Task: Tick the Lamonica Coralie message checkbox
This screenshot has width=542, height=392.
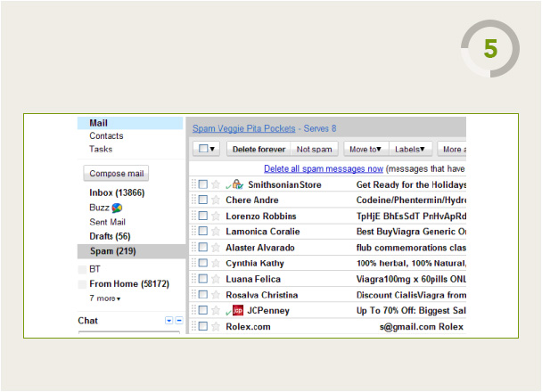Action: pos(203,231)
